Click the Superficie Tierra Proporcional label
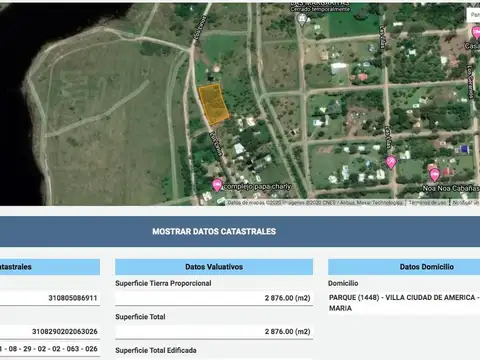Screen dimensions: 480x360 pyautogui.click(x=163, y=283)
